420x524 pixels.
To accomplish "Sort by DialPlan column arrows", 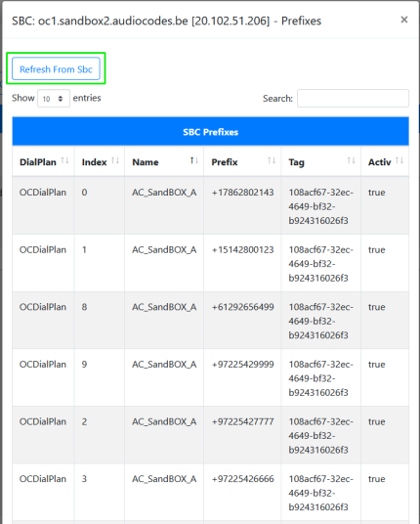I will click(x=64, y=160).
